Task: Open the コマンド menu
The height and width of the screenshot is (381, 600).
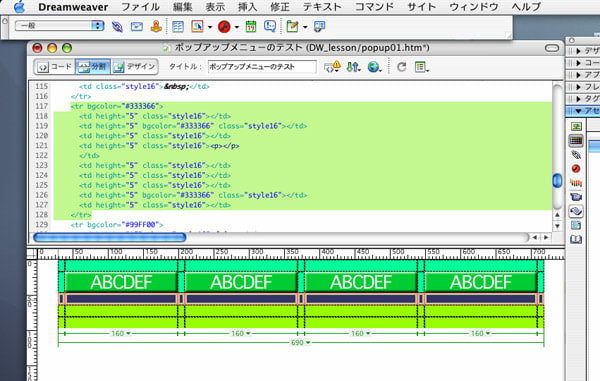Action: 374,7
